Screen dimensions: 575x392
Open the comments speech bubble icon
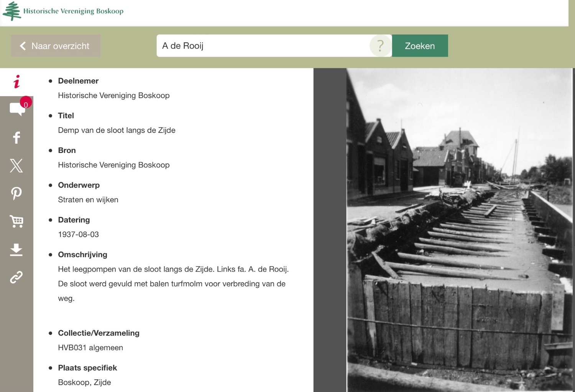[17, 109]
